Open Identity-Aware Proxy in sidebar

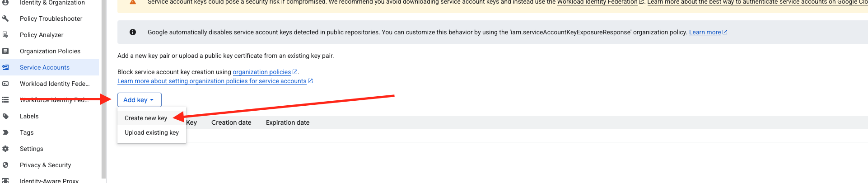point(49,180)
